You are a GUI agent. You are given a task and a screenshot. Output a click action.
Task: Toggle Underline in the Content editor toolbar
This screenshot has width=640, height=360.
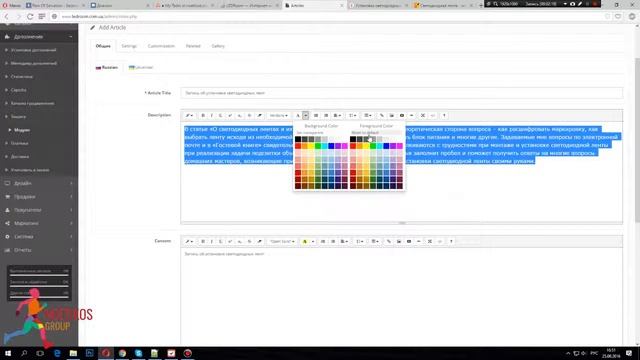pos(220,241)
